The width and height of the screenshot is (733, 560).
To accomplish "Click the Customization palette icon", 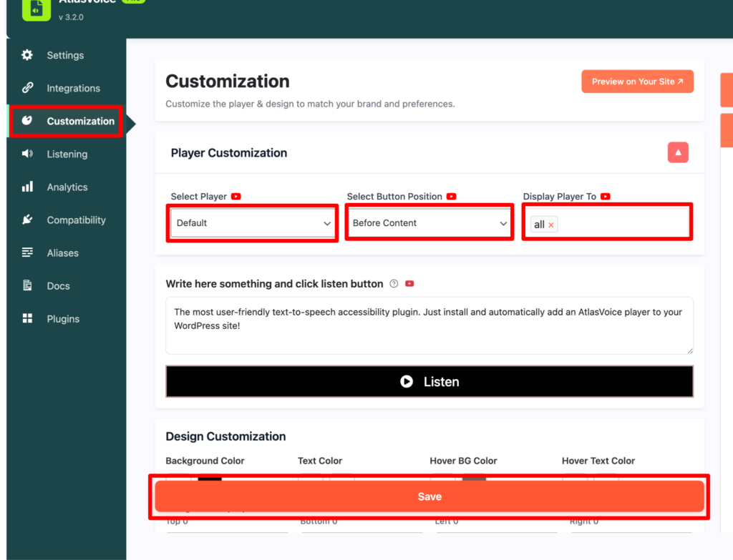I will click(27, 121).
